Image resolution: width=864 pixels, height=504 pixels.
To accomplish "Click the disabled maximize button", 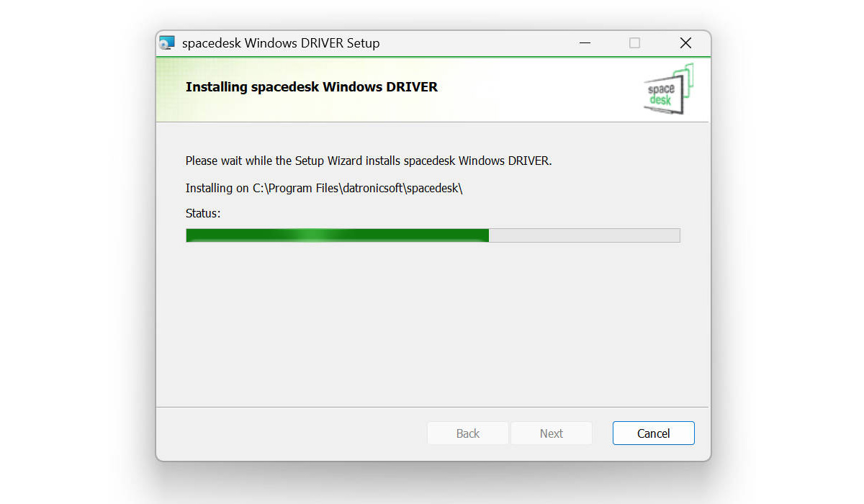I will [x=634, y=43].
